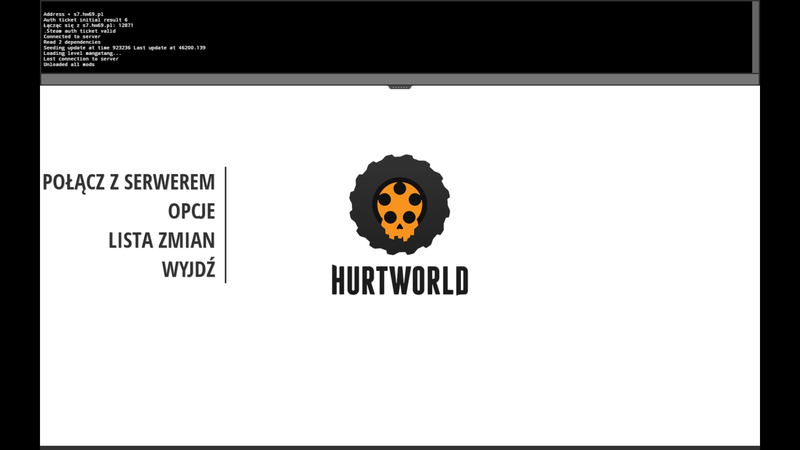This screenshot has width=800, height=450.
Task: Click the 'Read 2 dependencies' console line
Action: click(72, 42)
